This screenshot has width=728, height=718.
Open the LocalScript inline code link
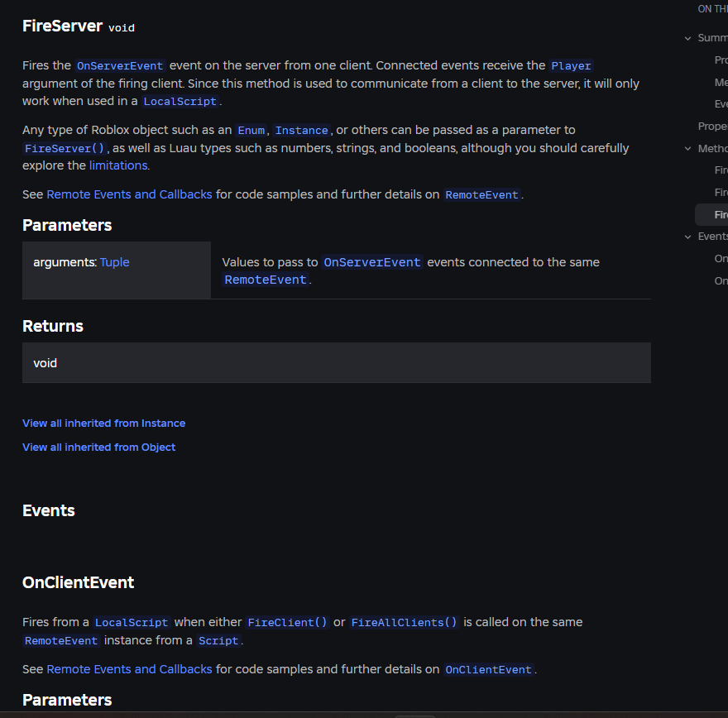(180, 101)
